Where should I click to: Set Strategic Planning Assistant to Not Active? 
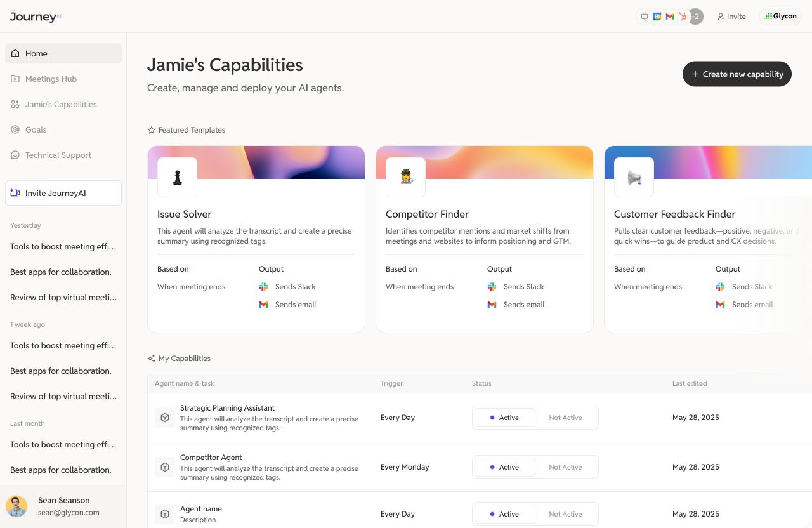pos(565,418)
